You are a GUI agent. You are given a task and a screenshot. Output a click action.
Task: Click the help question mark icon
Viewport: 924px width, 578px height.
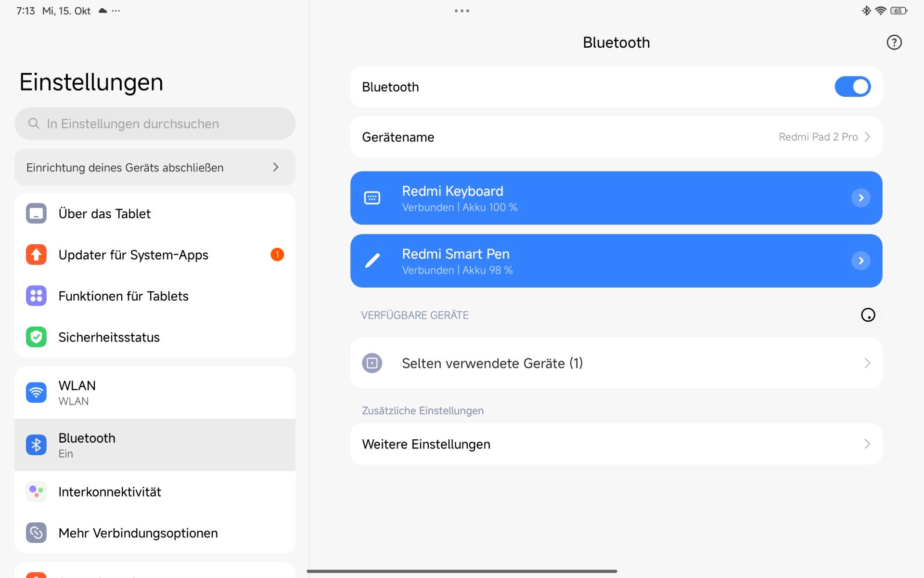coord(894,42)
